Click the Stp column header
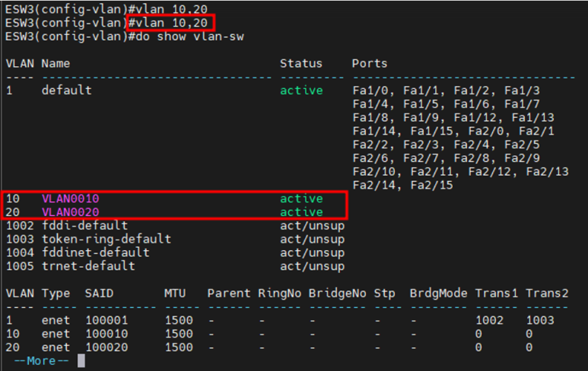Screen dimensions: 588x371 click(x=384, y=293)
